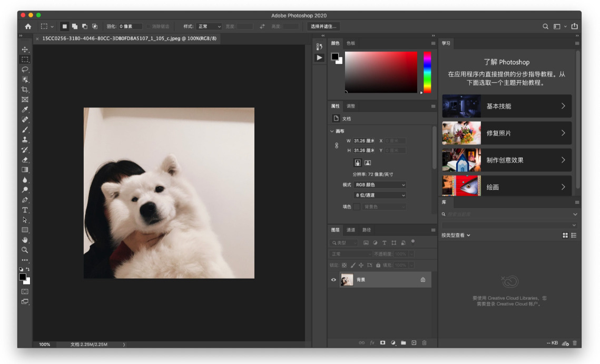Collapse the 画布 section
600x364 pixels.
[332, 131]
